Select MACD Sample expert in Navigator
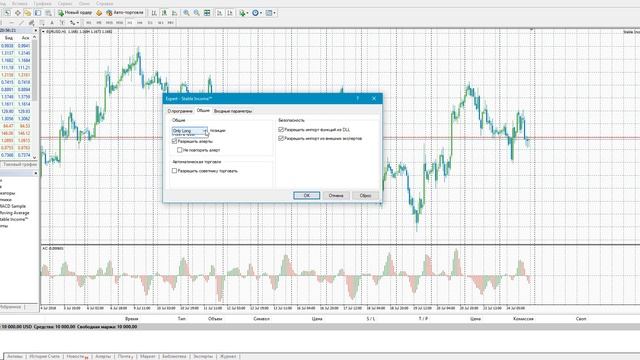Image resolution: width=640 pixels, height=360 pixels. 13,206
